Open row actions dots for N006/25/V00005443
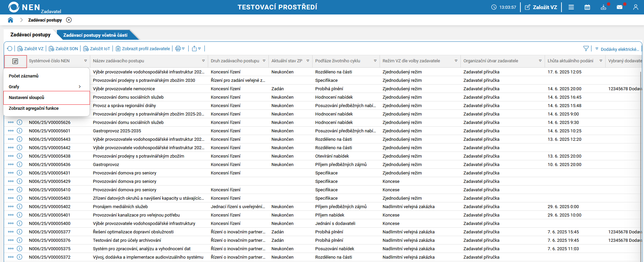644x262 pixels. click(x=11, y=139)
